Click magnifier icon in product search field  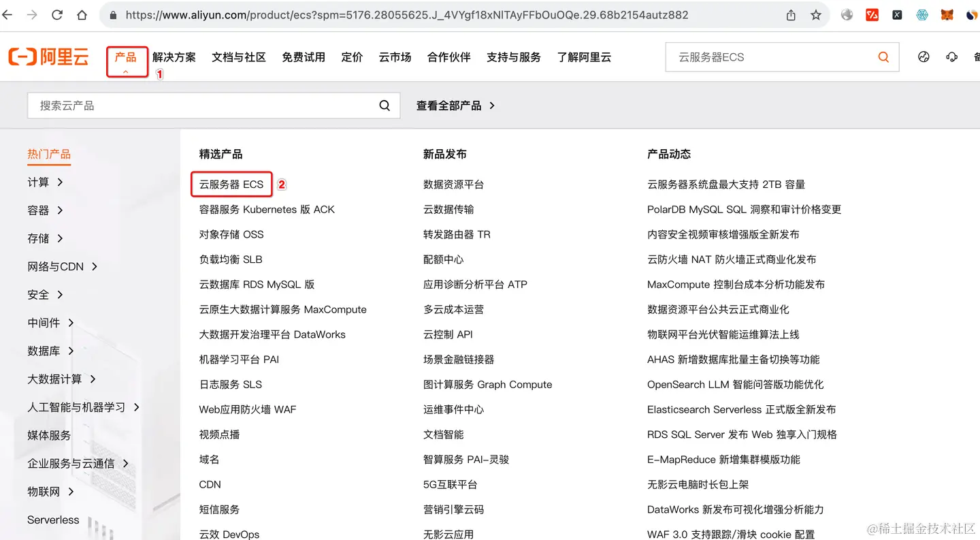[x=385, y=106]
